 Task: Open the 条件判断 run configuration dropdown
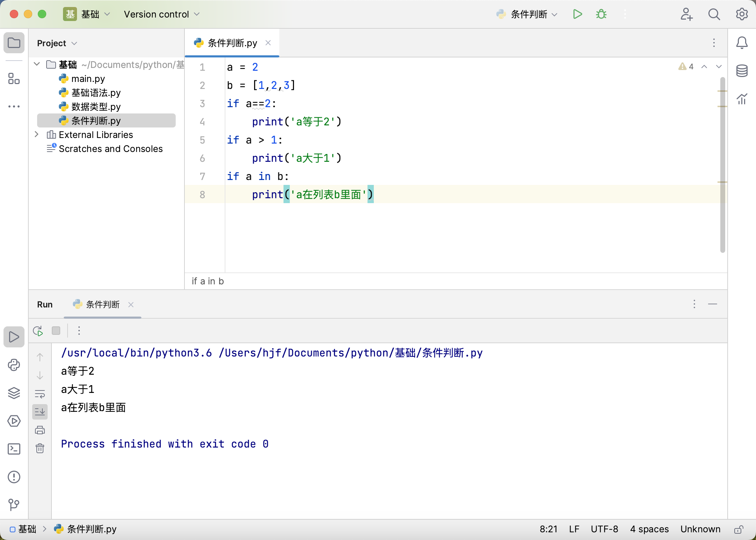527,14
